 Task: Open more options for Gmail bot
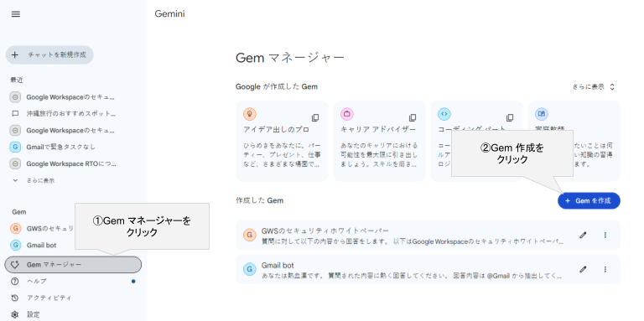605,269
